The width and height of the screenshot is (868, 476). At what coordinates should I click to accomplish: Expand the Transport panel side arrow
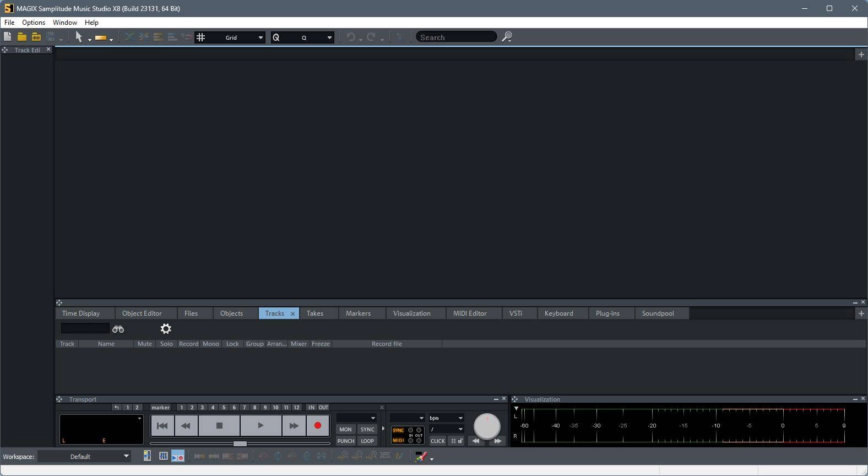pos(383,429)
